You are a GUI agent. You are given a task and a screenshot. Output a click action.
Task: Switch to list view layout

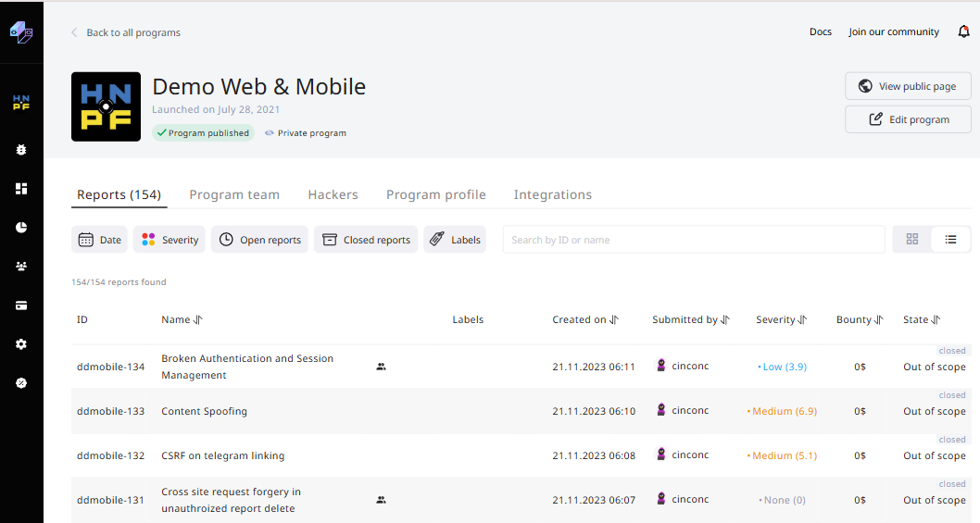pos(950,240)
